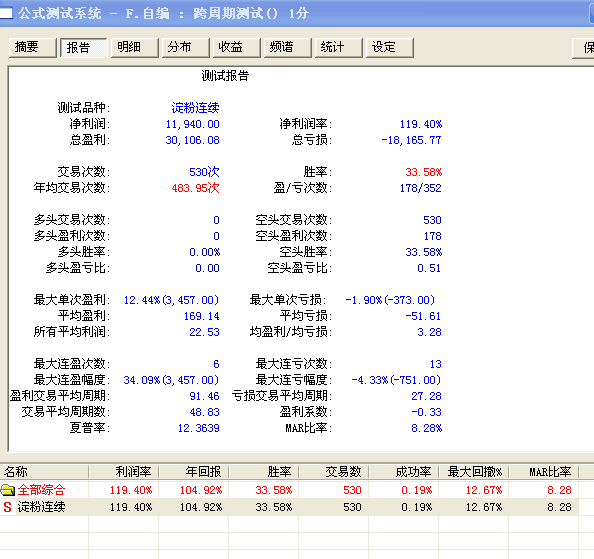
Task: Click the folder icon beside 全部综合
Action: pyautogui.click(x=8, y=490)
